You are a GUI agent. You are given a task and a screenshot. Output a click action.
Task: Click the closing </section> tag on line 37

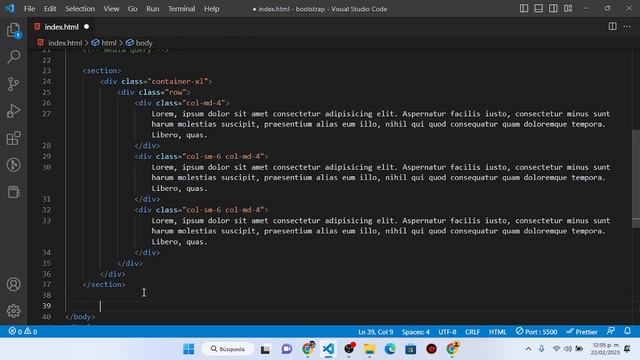pyautogui.click(x=104, y=284)
